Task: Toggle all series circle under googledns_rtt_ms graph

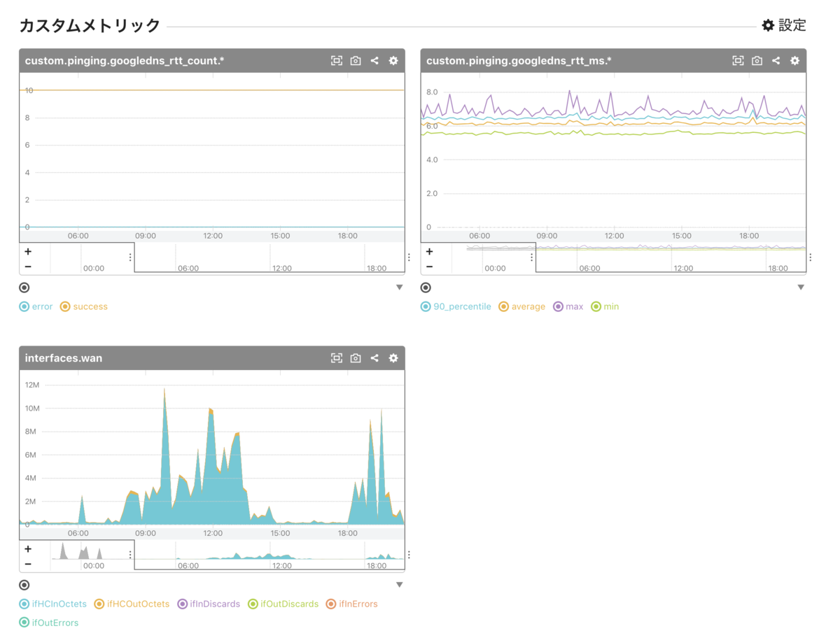Action: click(x=426, y=288)
